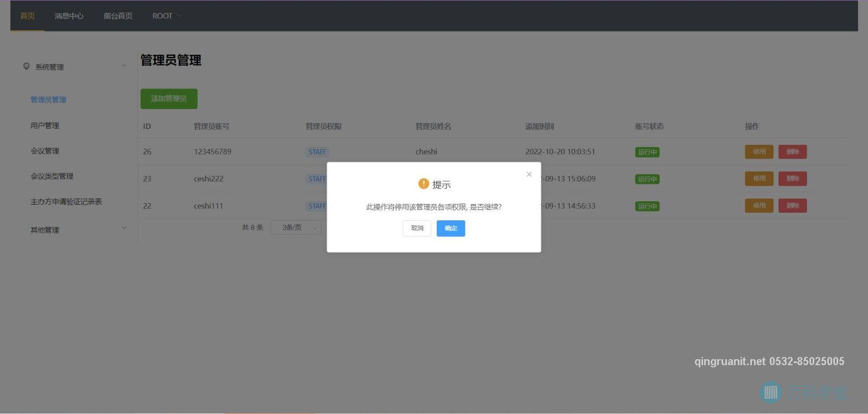Click the account cell 123456789
The image size is (868, 414).
click(213, 152)
